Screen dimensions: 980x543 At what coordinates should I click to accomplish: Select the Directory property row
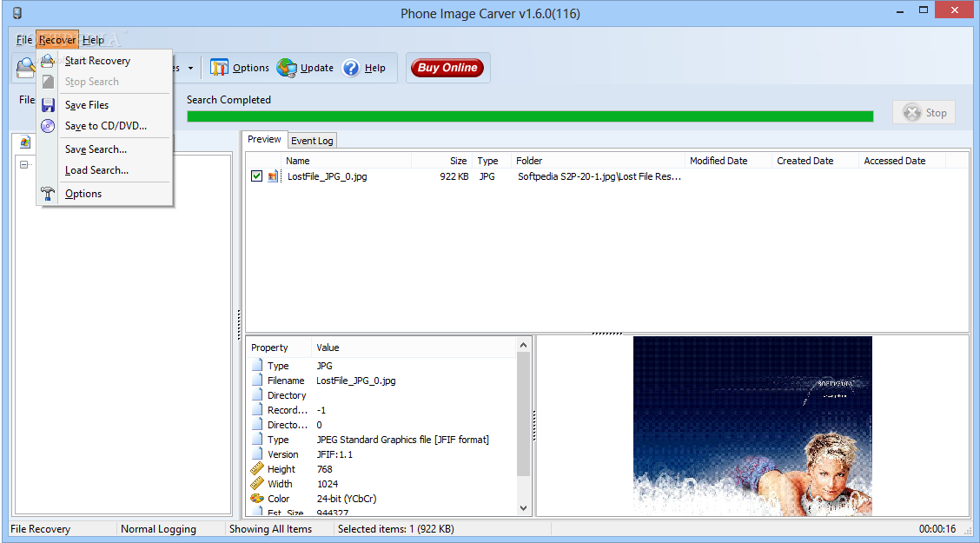click(x=382, y=395)
